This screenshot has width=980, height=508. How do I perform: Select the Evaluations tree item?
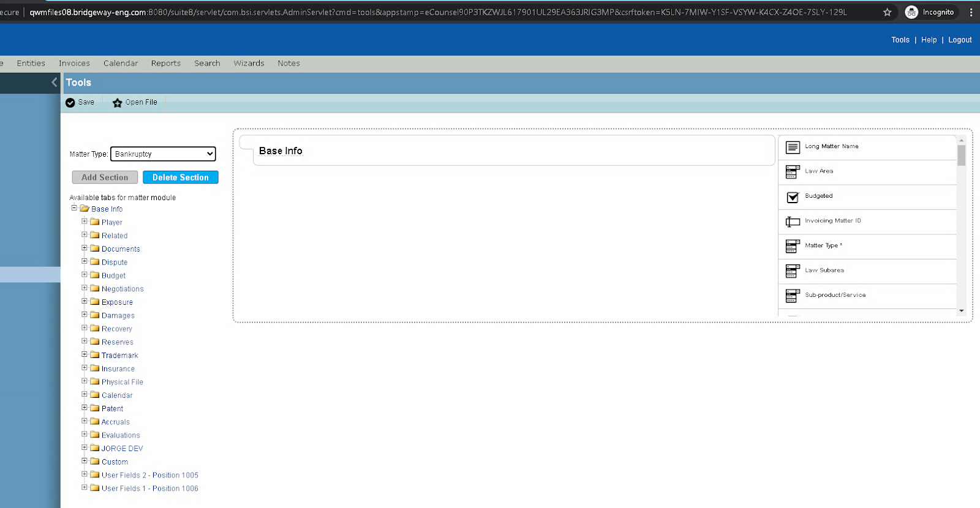coord(121,435)
